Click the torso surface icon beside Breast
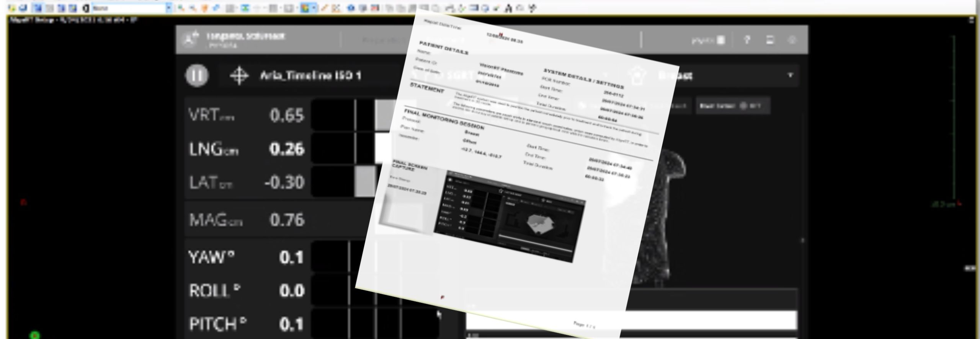 pyautogui.click(x=637, y=76)
